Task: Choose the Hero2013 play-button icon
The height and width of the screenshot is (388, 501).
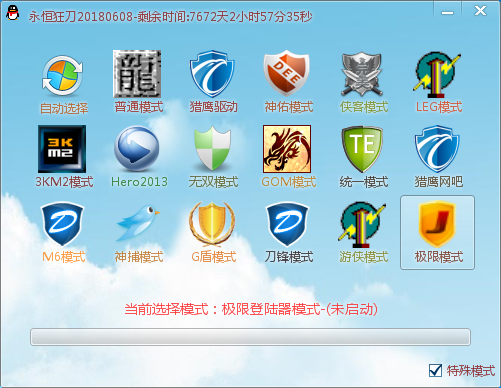Action: tap(137, 149)
